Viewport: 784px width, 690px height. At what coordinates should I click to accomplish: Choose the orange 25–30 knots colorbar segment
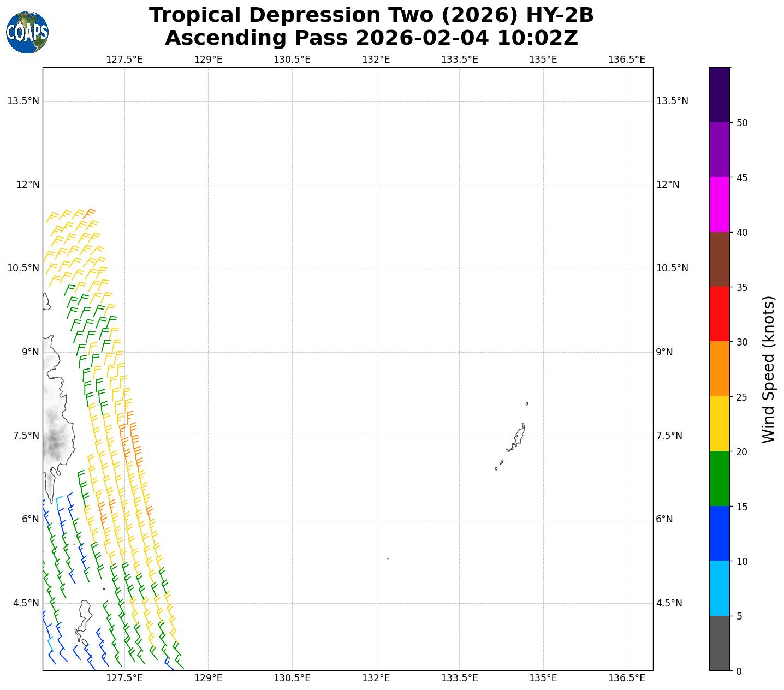tap(719, 368)
